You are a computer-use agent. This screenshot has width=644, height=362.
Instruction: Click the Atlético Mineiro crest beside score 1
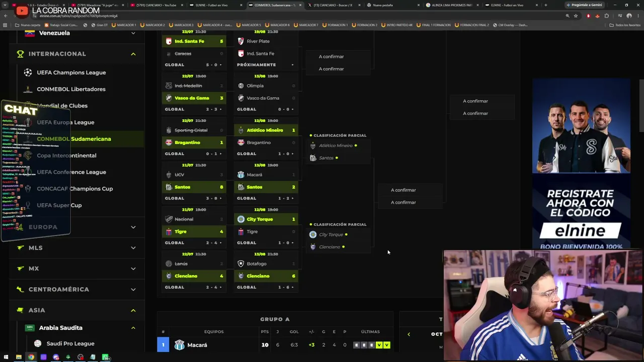point(241,130)
